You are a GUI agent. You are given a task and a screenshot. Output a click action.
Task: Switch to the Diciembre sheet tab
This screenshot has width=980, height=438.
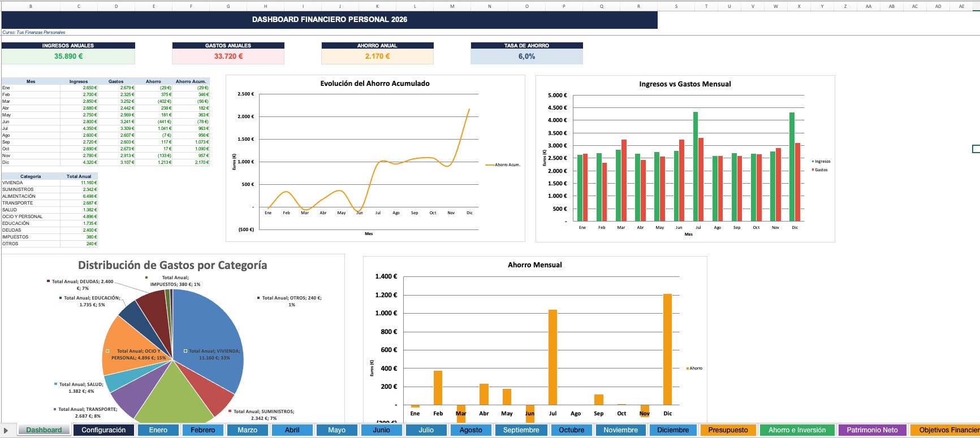click(673, 430)
